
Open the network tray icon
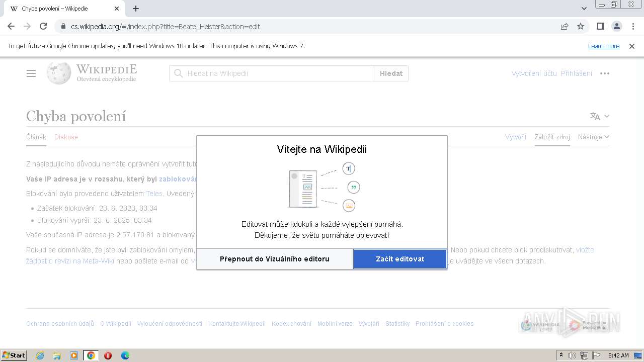click(x=584, y=355)
